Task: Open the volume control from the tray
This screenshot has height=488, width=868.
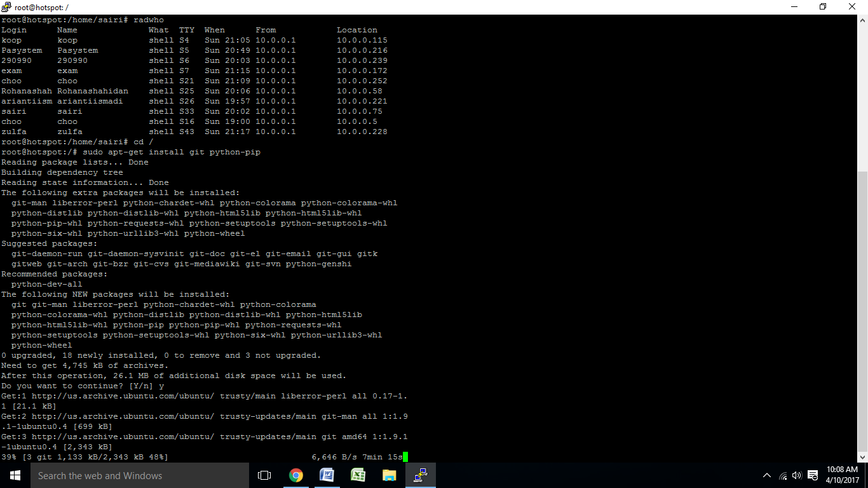Action: click(796, 475)
